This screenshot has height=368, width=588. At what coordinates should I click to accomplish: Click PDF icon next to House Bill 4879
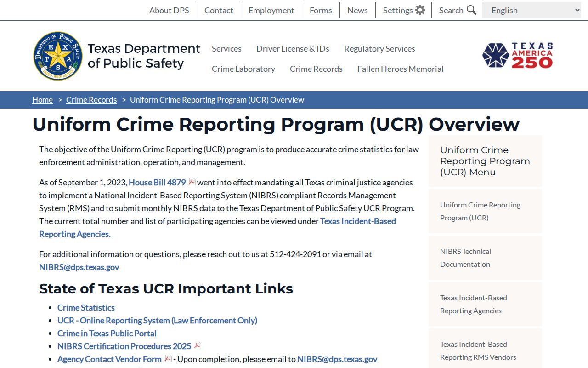192,182
